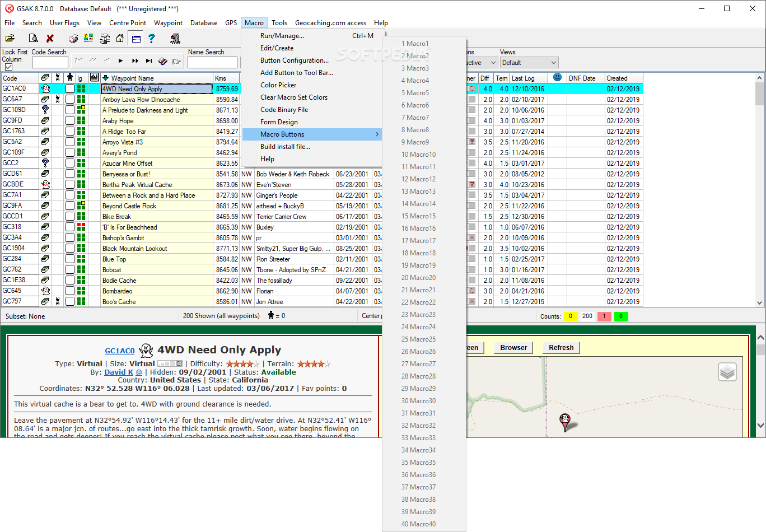Viewport: 766px width, 532px height.
Task: Check user flag box for Arroyo Vista #3
Action: [69, 142]
